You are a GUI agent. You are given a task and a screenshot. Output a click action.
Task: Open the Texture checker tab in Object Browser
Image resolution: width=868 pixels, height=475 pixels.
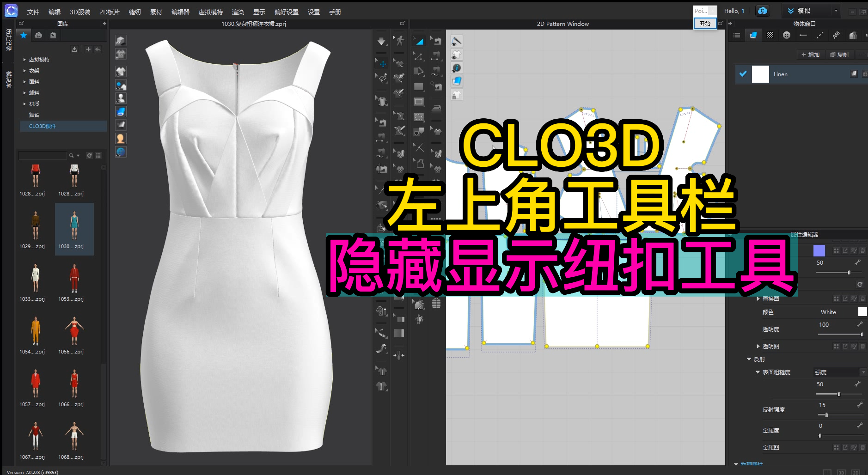[x=770, y=35]
